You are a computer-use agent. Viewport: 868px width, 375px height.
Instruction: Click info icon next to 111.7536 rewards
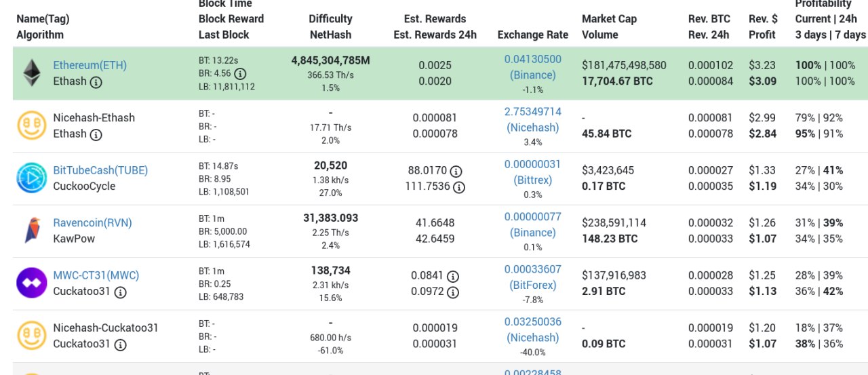459,186
